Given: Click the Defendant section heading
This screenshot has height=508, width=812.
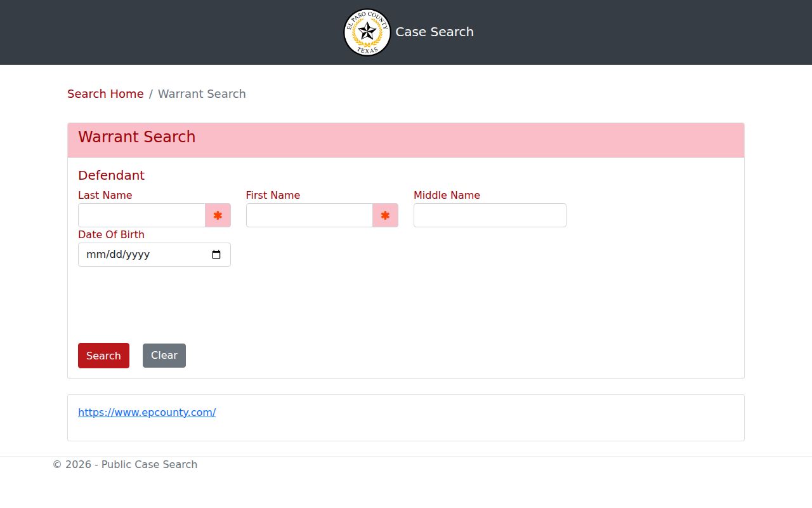Looking at the screenshot, I should [x=111, y=175].
